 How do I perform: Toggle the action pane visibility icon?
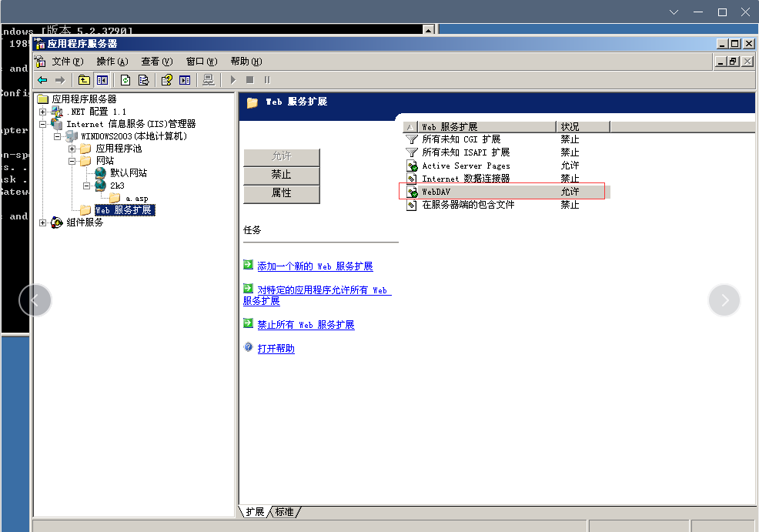pyautogui.click(x=185, y=79)
